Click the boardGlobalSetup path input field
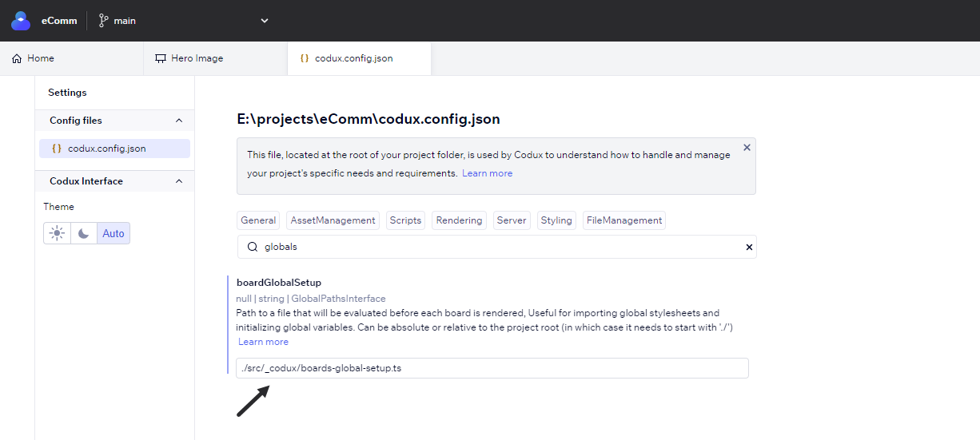The width and height of the screenshot is (980, 440). coord(492,368)
